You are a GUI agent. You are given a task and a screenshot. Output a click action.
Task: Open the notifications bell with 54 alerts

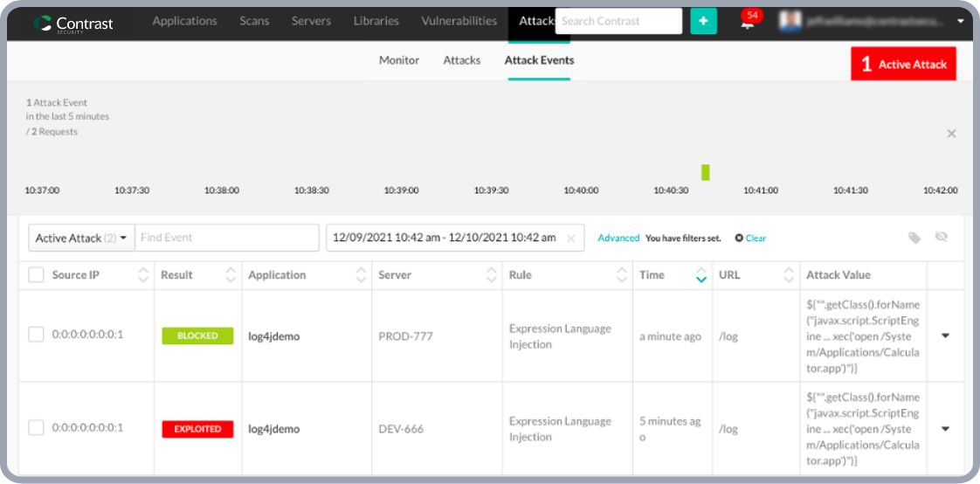748,24
